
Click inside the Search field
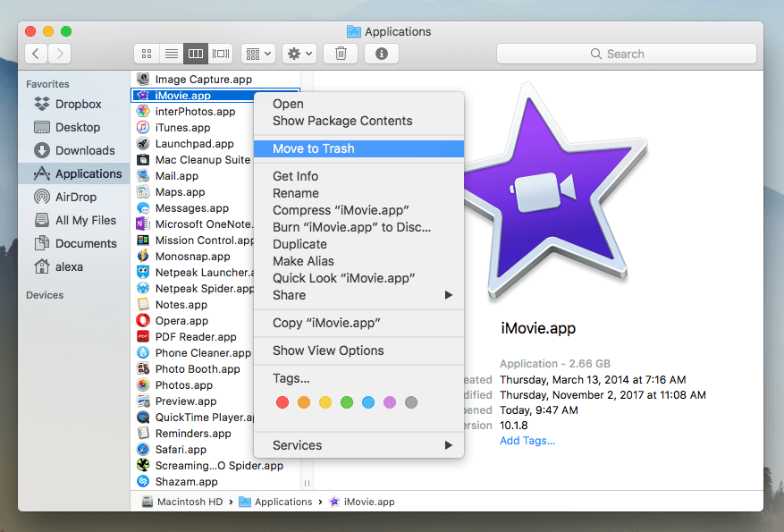(x=626, y=54)
